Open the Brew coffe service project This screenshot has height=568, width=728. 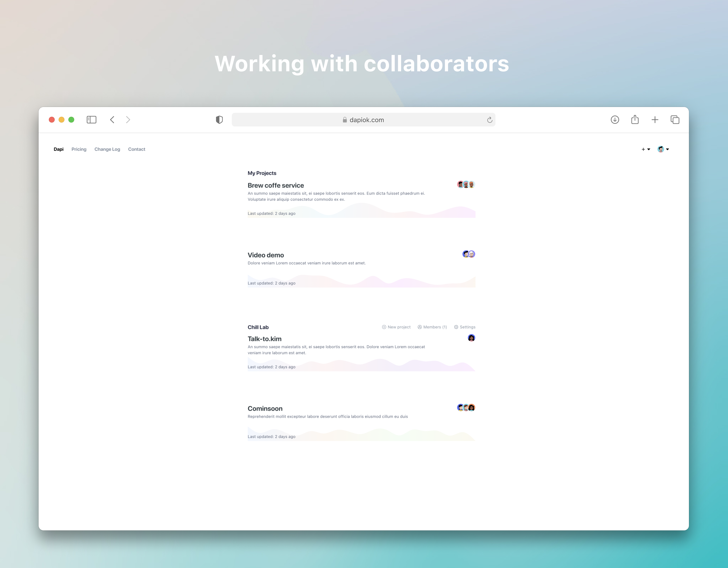(275, 185)
